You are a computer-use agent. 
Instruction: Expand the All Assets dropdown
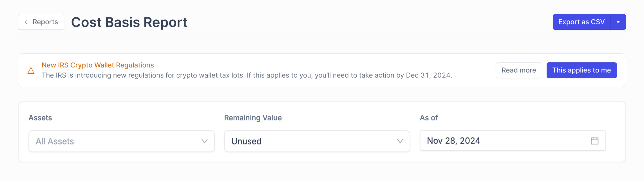(121, 141)
